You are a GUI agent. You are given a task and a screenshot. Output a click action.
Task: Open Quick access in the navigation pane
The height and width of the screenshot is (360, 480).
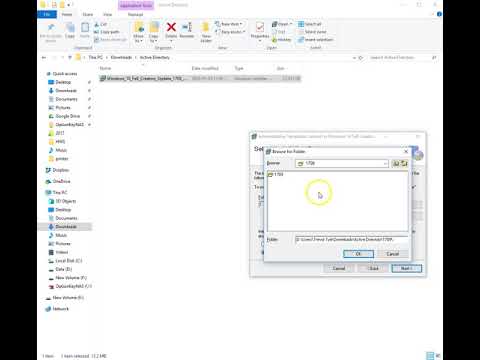point(65,74)
